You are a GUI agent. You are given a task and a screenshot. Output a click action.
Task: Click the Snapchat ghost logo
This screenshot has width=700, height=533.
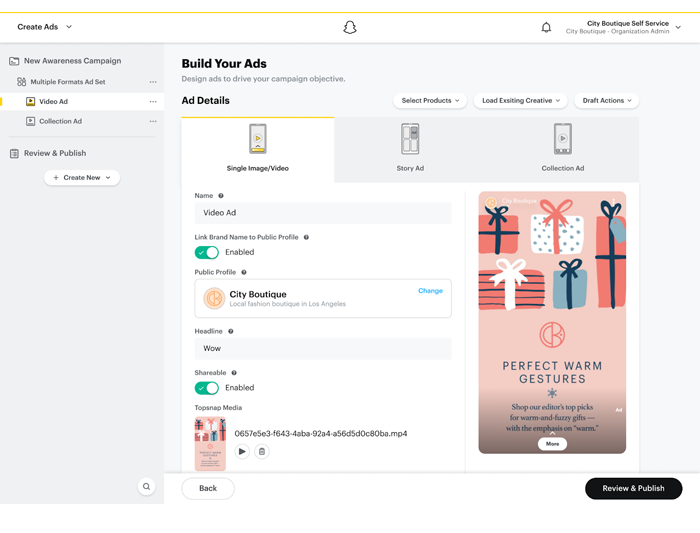coord(350,28)
